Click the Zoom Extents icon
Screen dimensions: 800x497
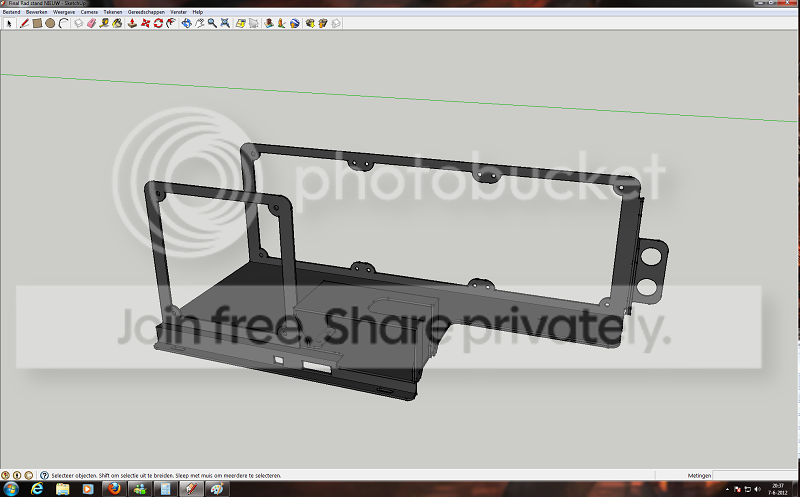(225, 23)
